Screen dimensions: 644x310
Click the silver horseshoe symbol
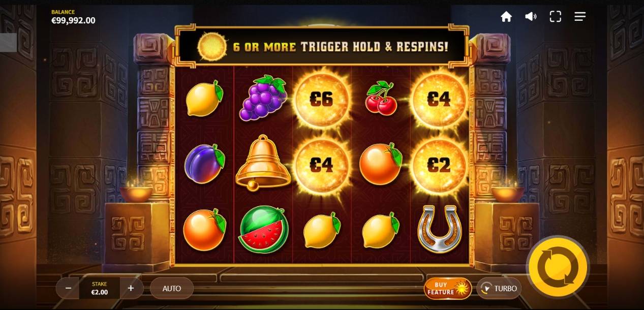pyautogui.click(x=439, y=229)
